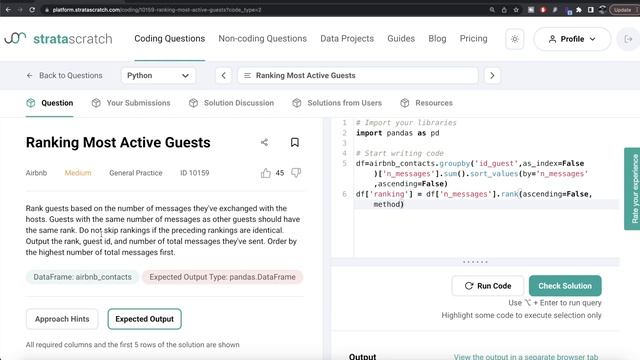Click the StrataScratch logo

(x=58, y=39)
